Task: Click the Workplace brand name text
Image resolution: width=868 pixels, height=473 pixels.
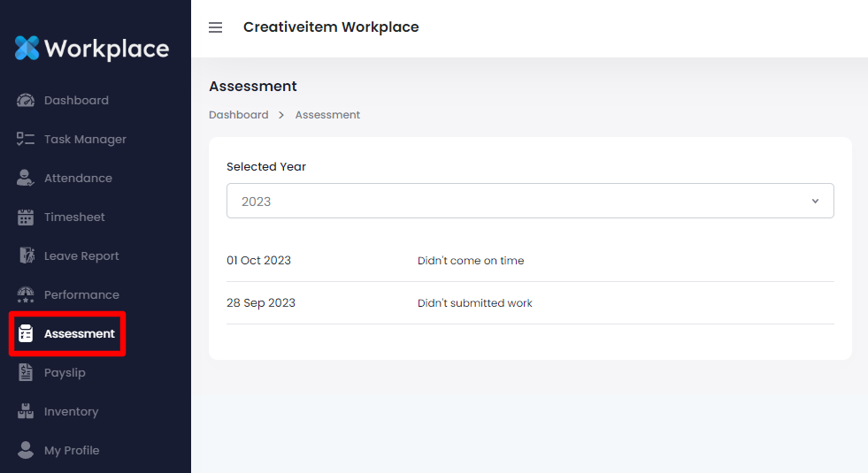Action: [106, 49]
